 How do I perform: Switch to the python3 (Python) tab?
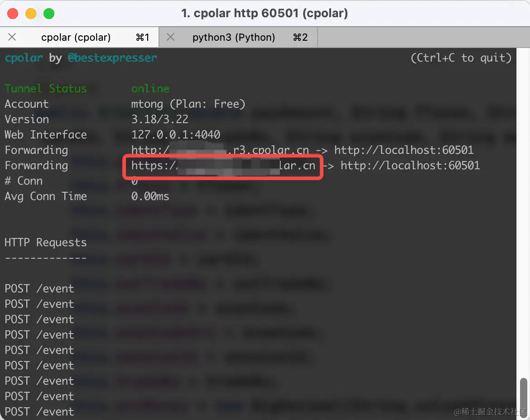[x=238, y=37]
